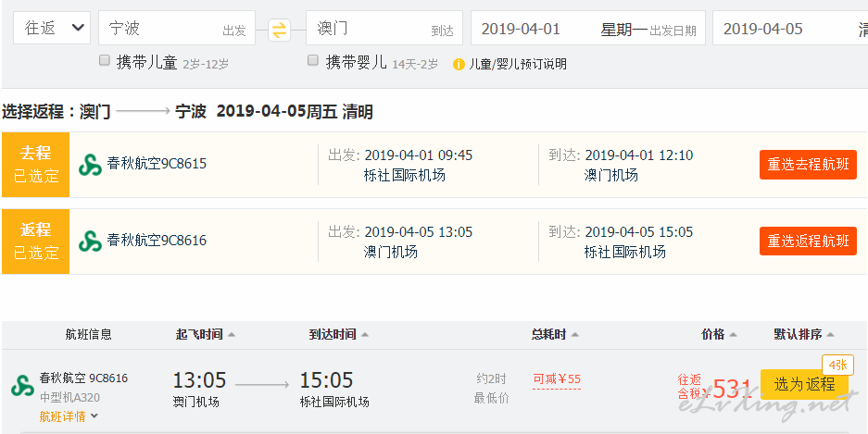Sort by 起飞时间 column
Image resolution: width=868 pixels, height=434 pixels.
click(206, 334)
